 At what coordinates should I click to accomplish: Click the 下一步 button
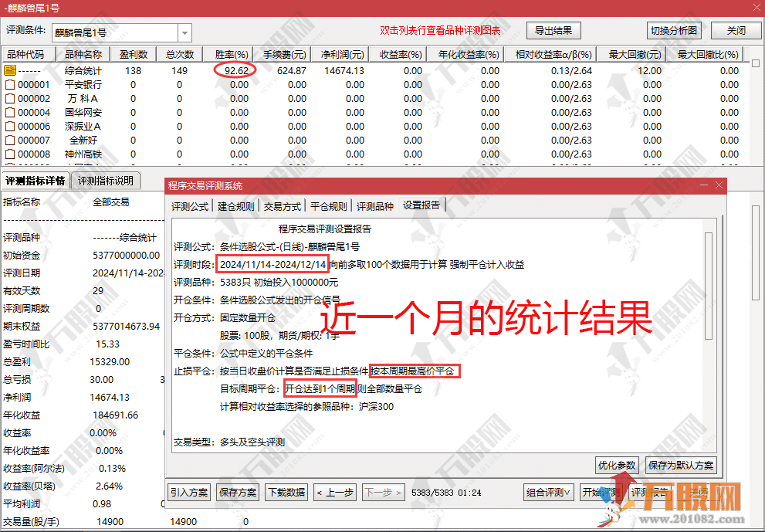tap(384, 492)
